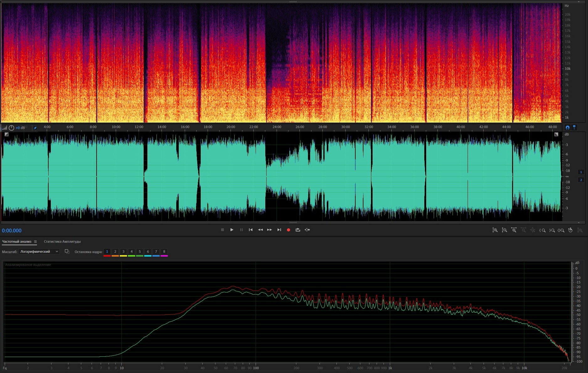Switch to the Статистика Амплитуды tab
The height and width of the screenshot is (373, 588).
(x=62, y=241)
